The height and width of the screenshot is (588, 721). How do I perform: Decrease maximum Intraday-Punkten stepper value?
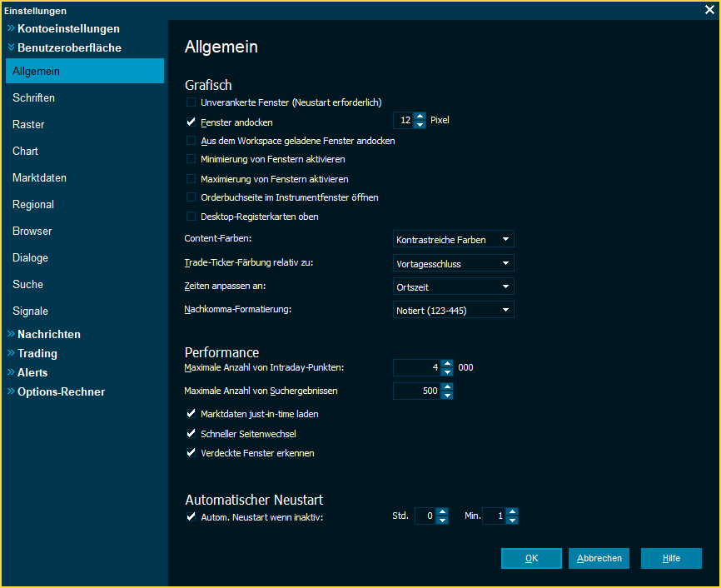[447, 371]
